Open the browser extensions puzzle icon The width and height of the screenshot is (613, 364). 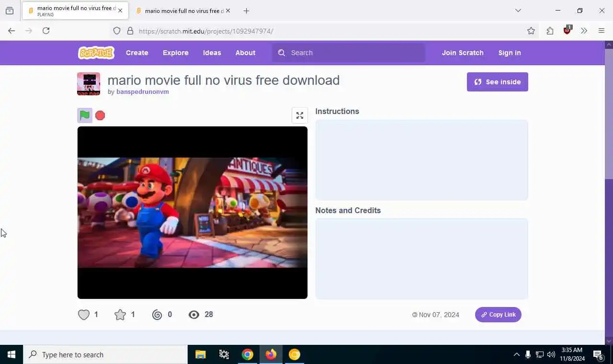pyautogui.click(x=550, y=31)
